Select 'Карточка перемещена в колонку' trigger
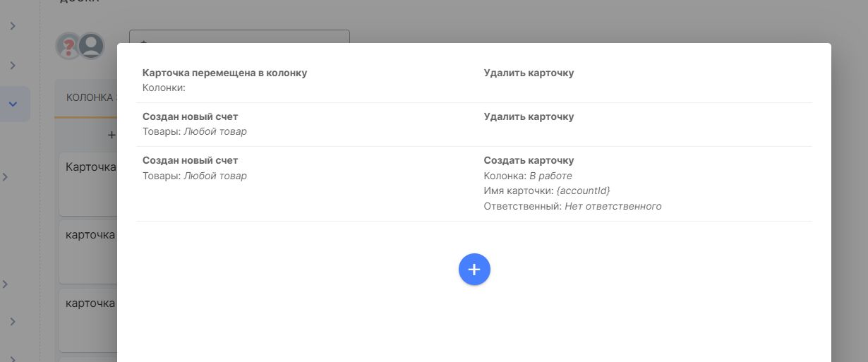The height and width of the screenshot is (362, 868). [x=224, y=73]
